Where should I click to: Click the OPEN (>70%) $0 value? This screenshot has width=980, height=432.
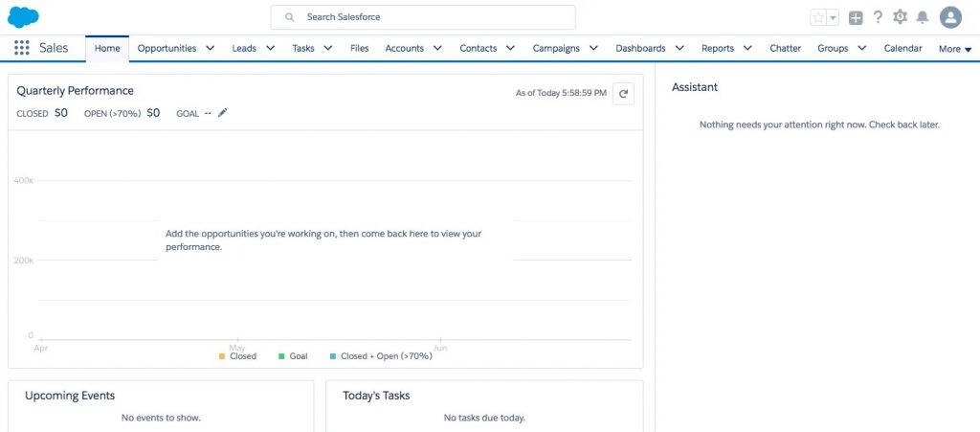point(153,113)
